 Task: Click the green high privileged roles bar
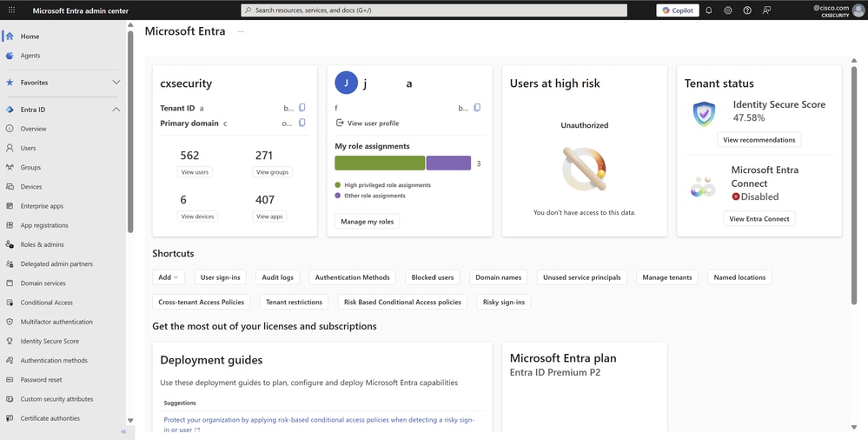380,163
